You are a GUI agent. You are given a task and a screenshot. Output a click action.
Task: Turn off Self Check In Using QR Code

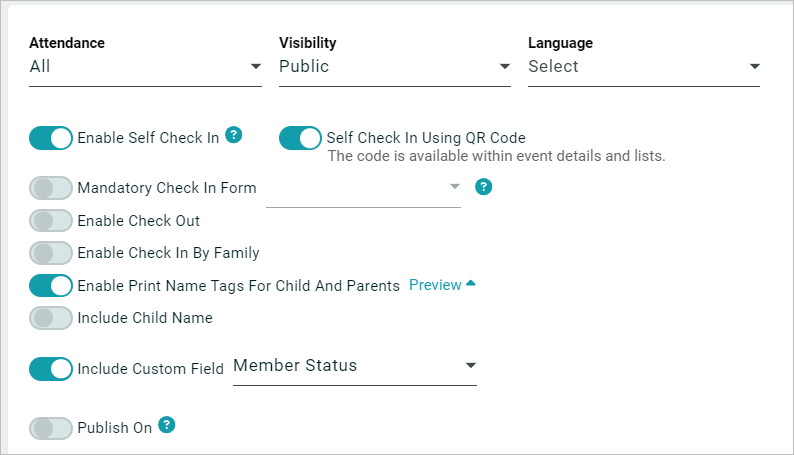(x=300, y=138)
